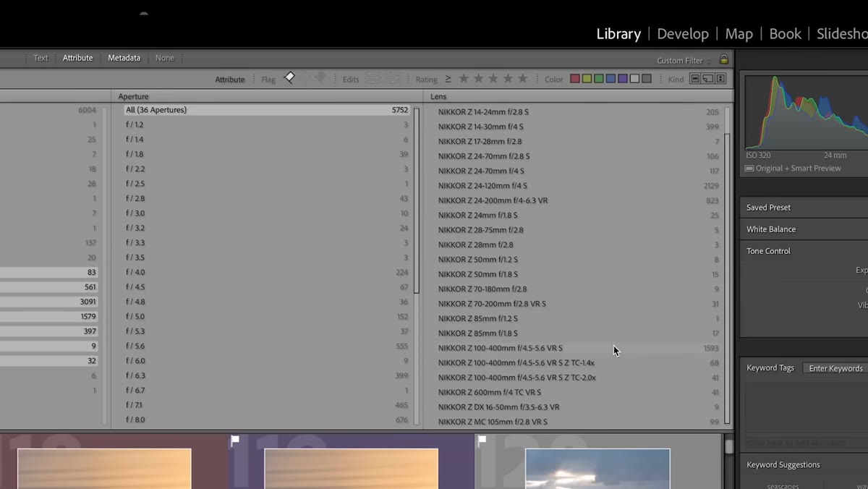Switch to the Develop module
This screenshot has height=489, width=868.
[683, 34]
